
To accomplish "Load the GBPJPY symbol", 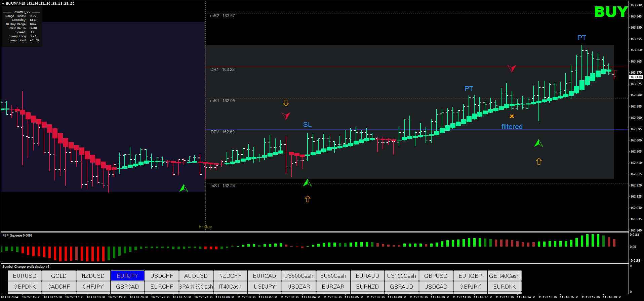I will [470, 287].
